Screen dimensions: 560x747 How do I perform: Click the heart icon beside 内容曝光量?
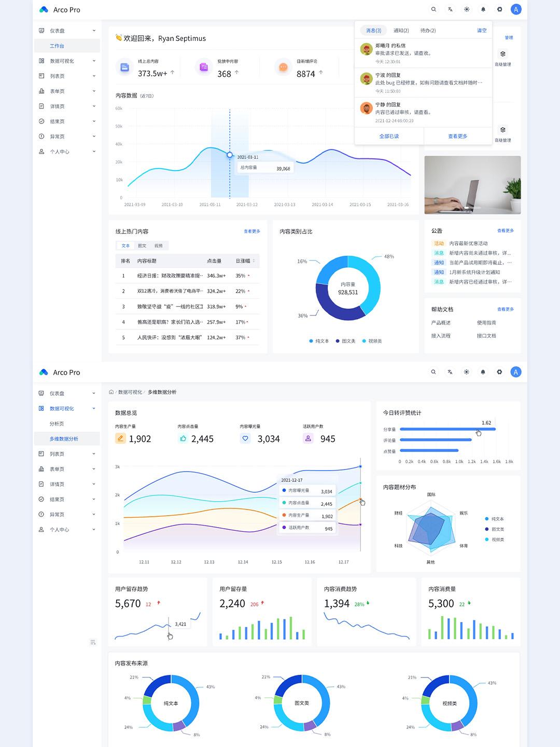(245, 438)
